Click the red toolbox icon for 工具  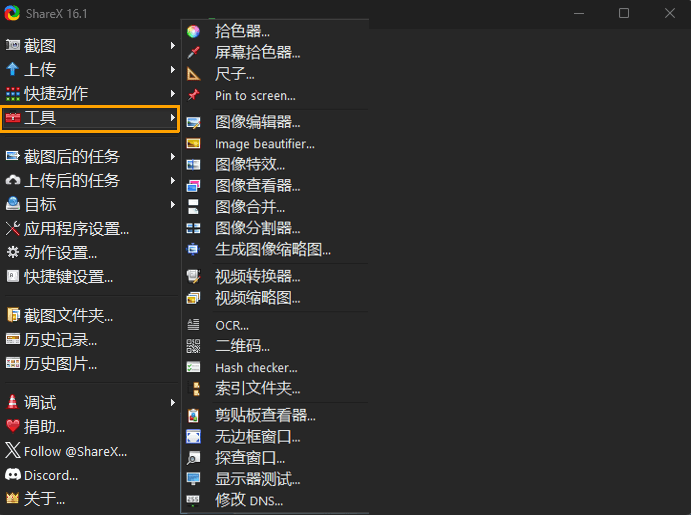click(x=13, y=118)
